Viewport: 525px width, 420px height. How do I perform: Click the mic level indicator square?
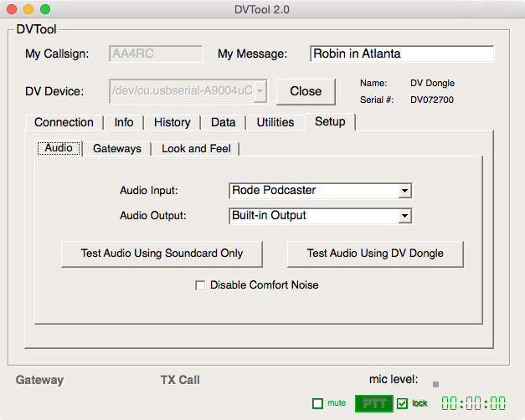pyautogui.click(x=435, y=384)
